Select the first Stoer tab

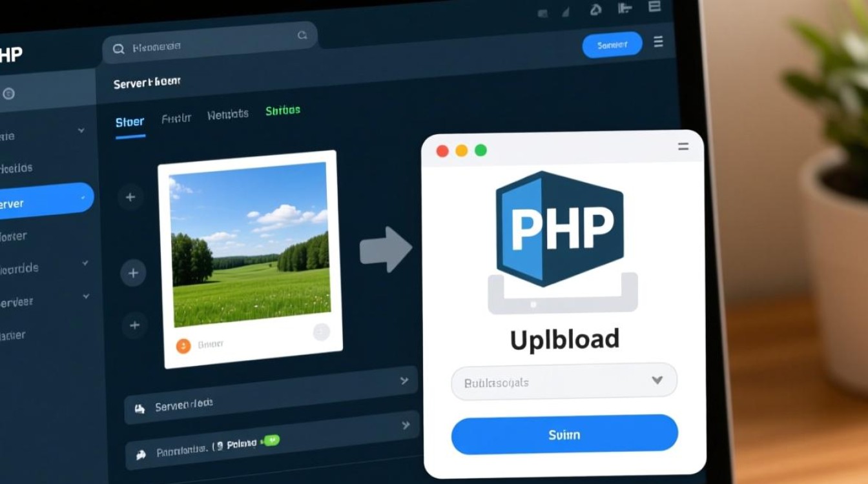pos(129,121)
